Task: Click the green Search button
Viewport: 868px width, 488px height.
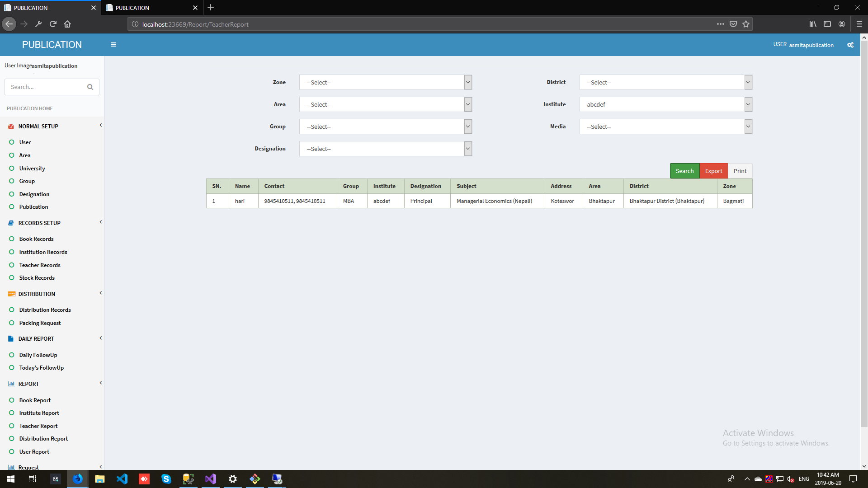Action: 684,171
